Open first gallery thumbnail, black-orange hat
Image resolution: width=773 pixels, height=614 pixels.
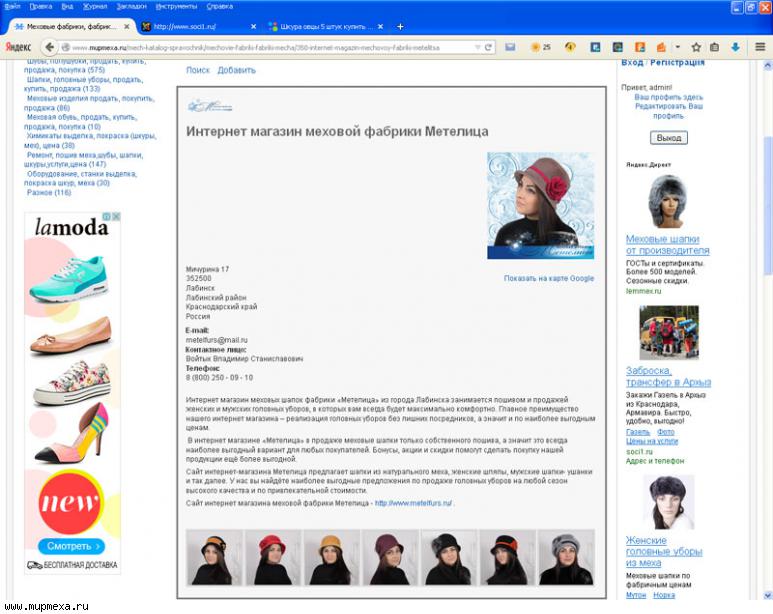pos(214,557)
